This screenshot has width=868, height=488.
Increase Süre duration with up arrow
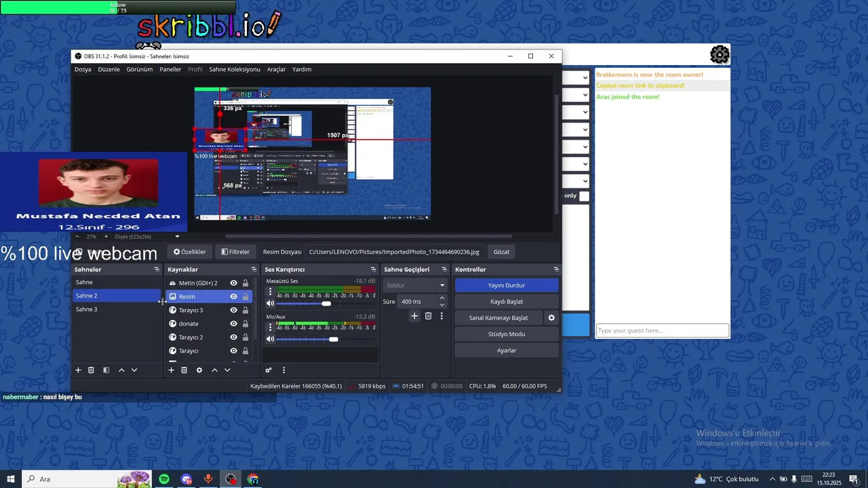442,298
